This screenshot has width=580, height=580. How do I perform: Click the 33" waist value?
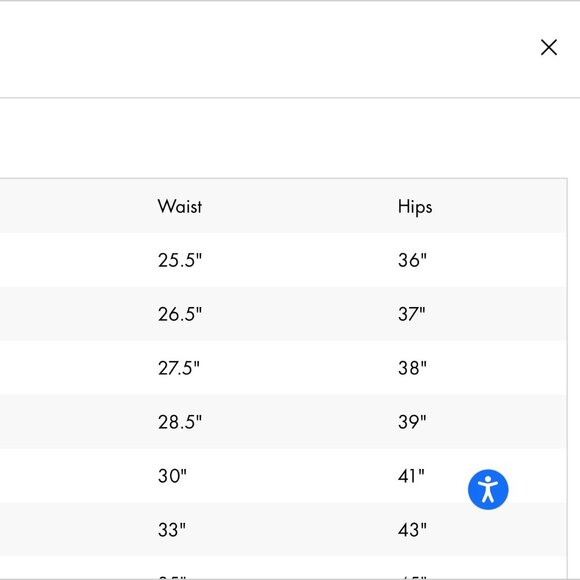(172, 530)
